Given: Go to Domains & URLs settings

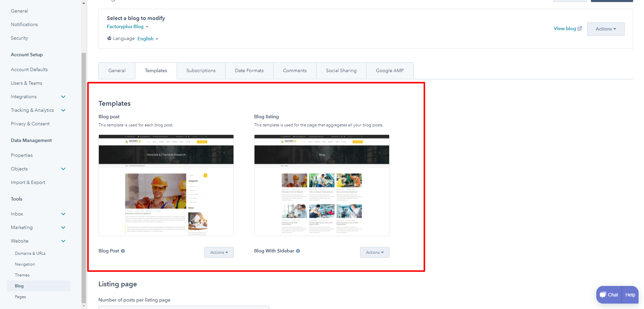Looking at the screenshot, I should [x=30, y=253].
